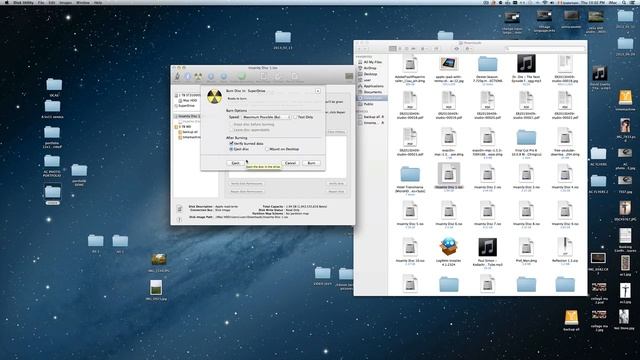Select Insanity Disc 1.iso file in Finder
This screenshot has height=360, width=640.
[449, 176]
